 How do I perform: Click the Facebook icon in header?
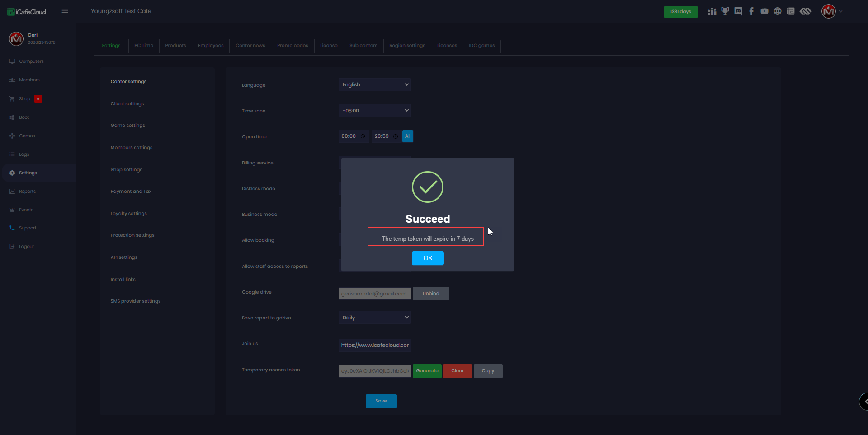751,11
